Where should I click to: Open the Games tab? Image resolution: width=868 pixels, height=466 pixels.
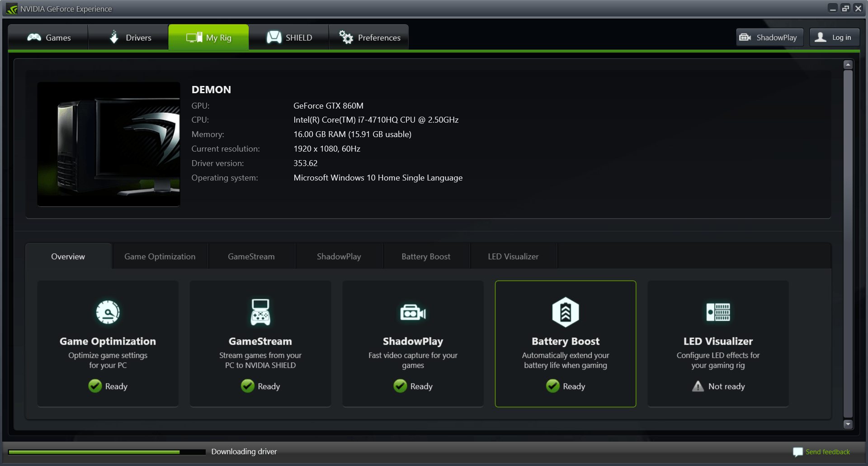[x=48, y=38]
